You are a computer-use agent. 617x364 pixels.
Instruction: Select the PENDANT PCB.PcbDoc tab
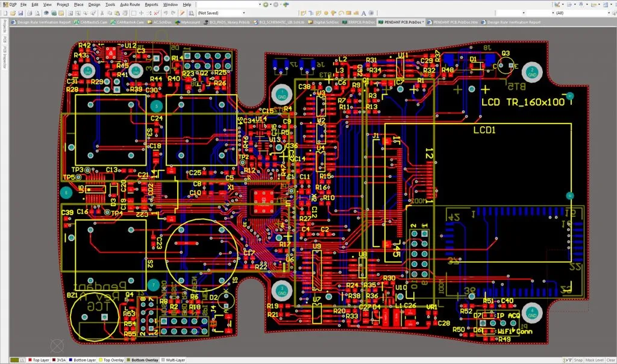(x=401, y=22)
